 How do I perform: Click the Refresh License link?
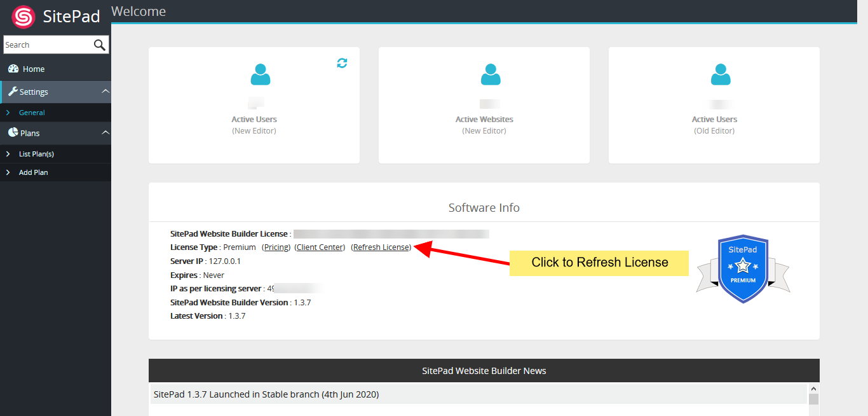381,247
